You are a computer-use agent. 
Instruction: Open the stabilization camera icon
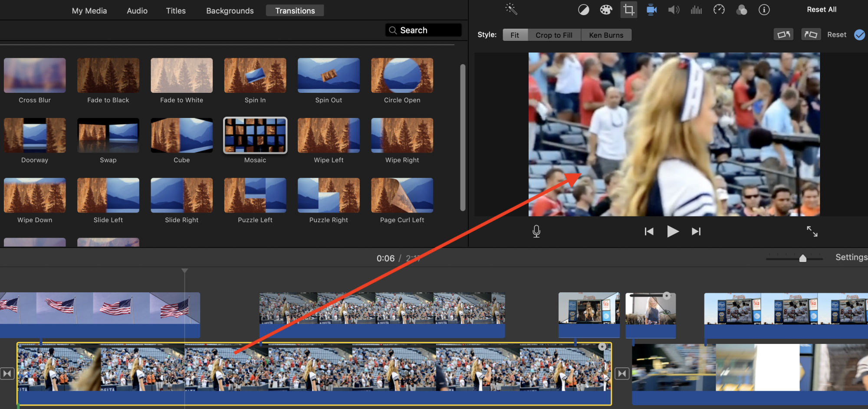651,10
